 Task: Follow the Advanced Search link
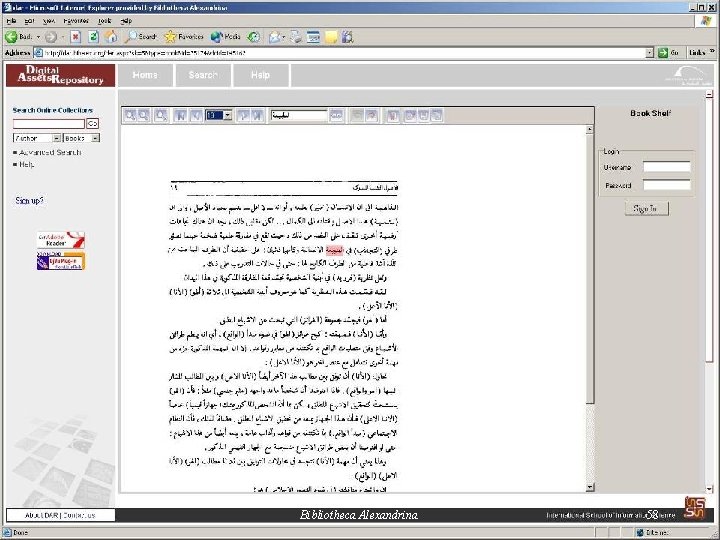50,152
